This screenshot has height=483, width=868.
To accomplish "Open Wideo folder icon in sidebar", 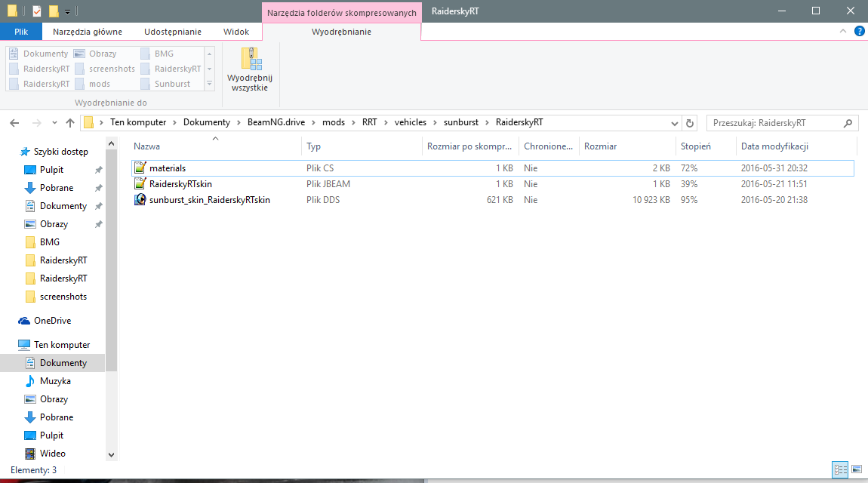I will (30, 454).
